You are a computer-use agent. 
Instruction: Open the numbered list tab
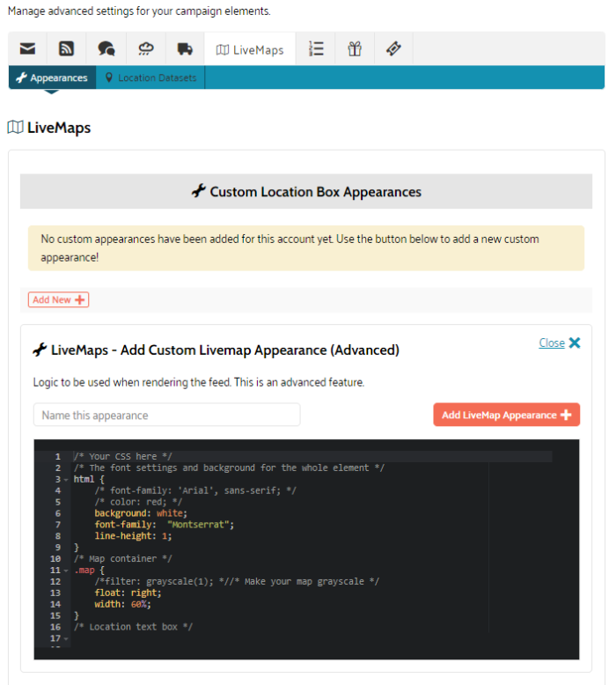pos(316,49)
